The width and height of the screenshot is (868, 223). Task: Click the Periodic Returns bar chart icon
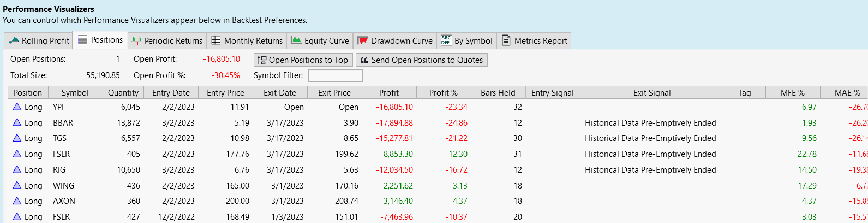tap(136, 41)
